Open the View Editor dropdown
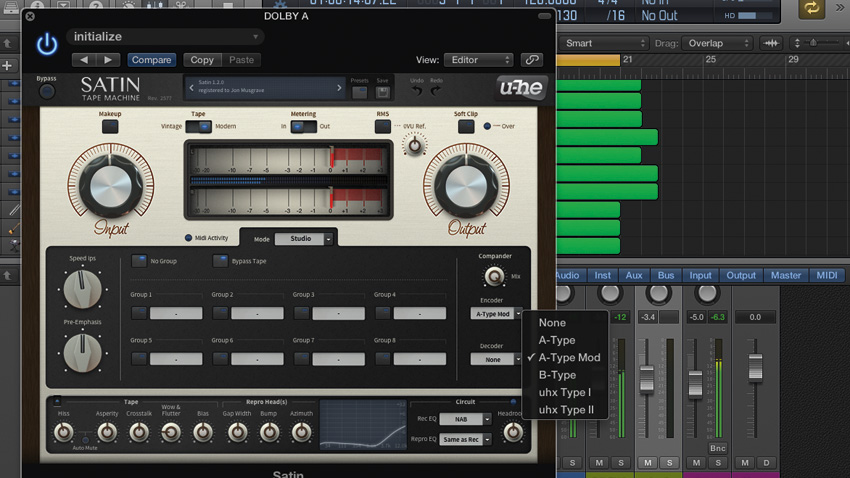The image size is (850, 478). pyautogui.click(x=478, y=60)
